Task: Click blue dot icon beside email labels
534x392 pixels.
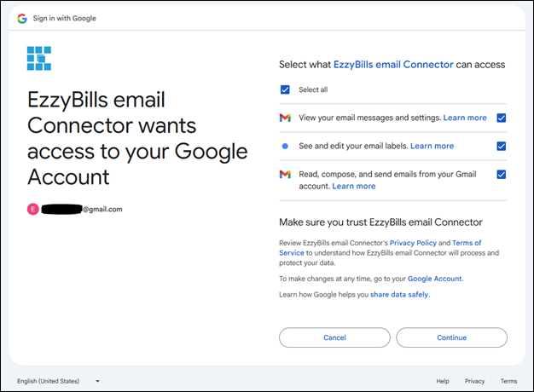Action: pos(285,146)
